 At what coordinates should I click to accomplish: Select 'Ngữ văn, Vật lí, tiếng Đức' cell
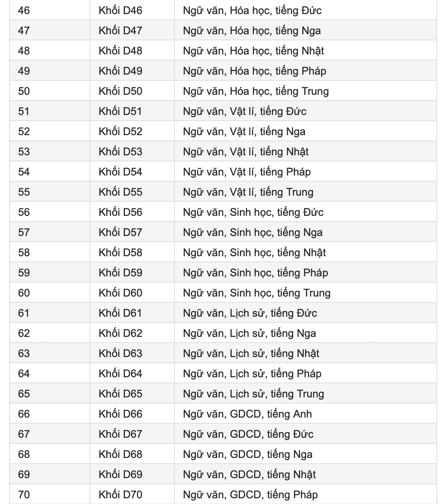[305, 111]
